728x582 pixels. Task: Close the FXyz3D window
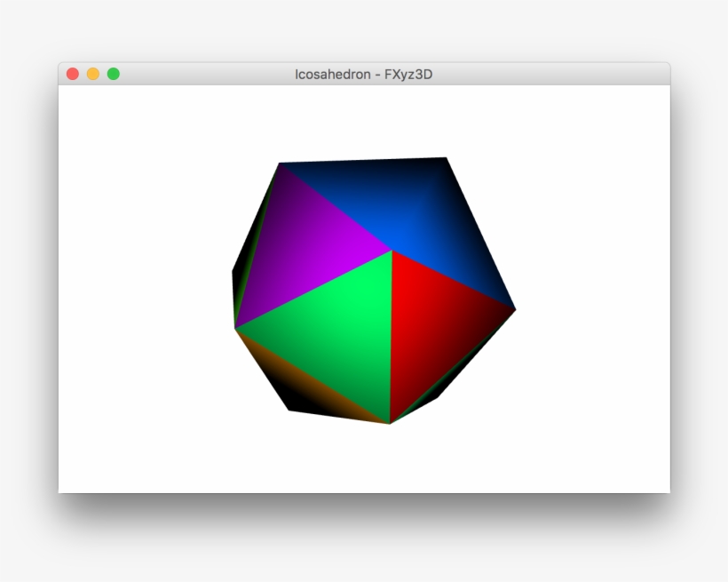[x=72, y=75]
